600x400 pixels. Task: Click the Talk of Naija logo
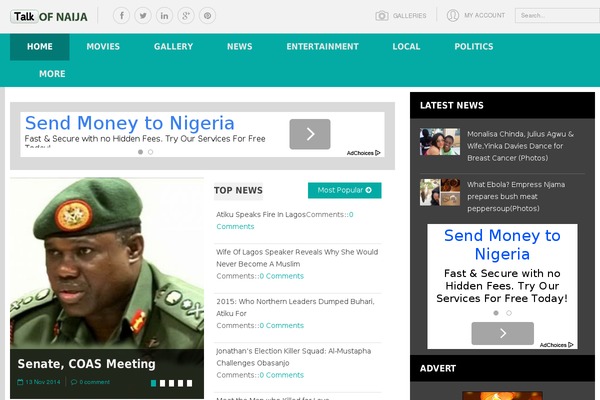(49, 16)
